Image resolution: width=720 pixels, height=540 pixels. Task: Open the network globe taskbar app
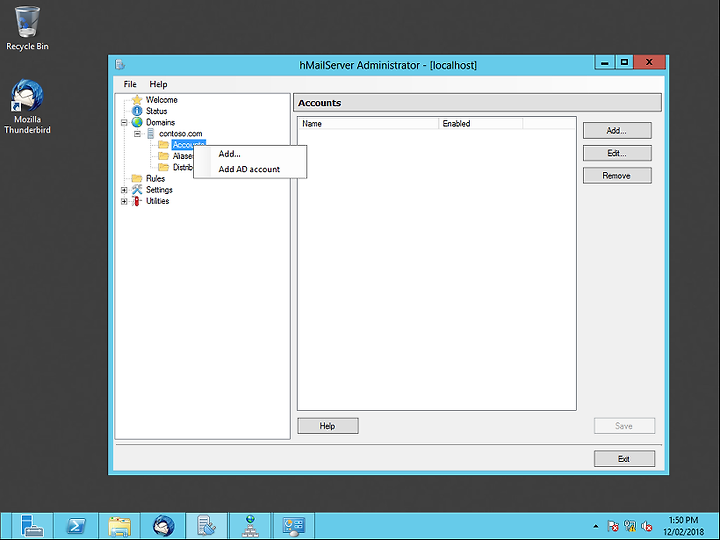(x=250, y=526)
